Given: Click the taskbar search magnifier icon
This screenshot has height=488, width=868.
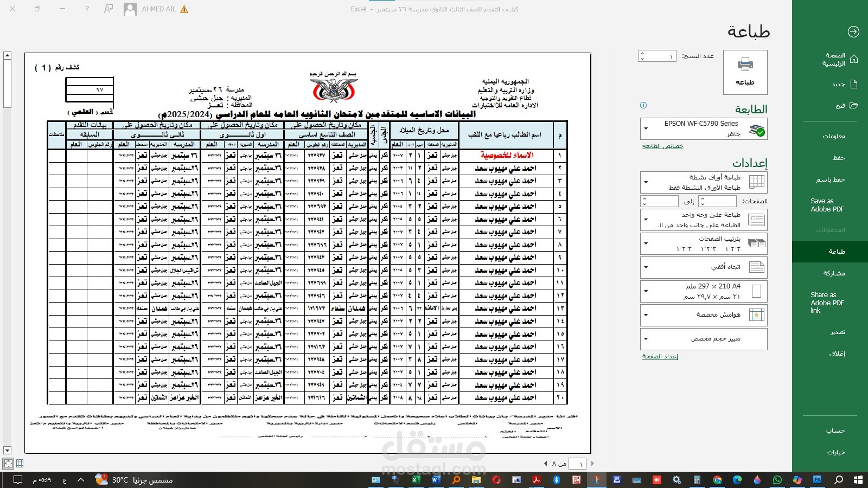Looking at the screenshot, I should [838, 480].
